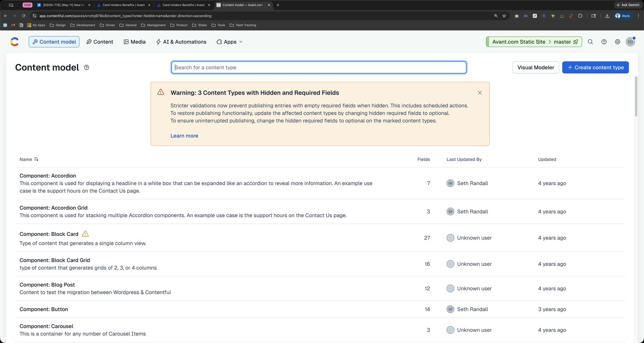This screenshot has width=644, height=343.
Task: Focus the Search for a content type field
Action: 319,68
